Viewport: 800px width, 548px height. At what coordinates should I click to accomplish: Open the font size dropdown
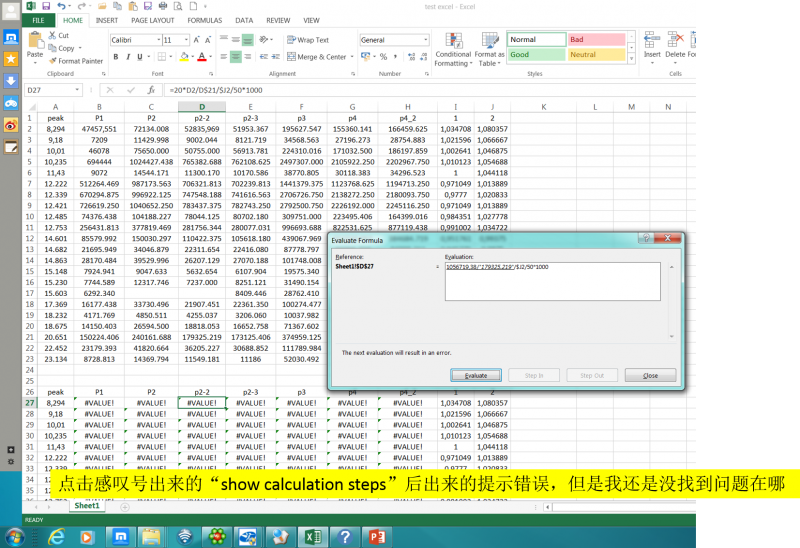(186, 40)
